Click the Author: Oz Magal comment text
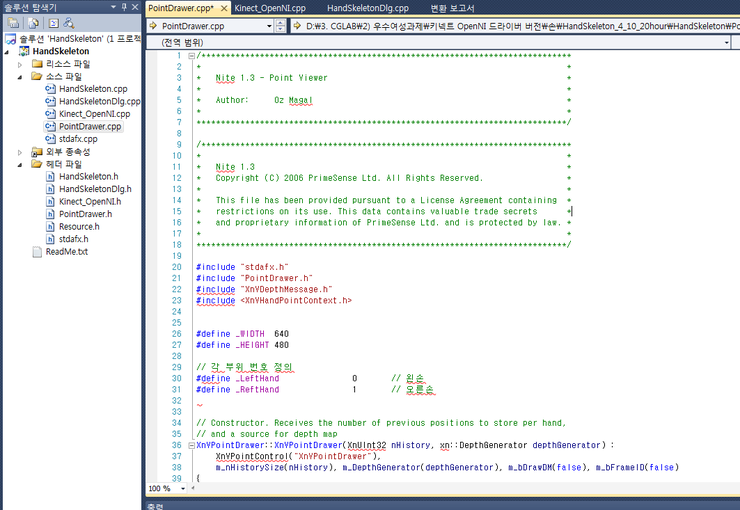 264,100
